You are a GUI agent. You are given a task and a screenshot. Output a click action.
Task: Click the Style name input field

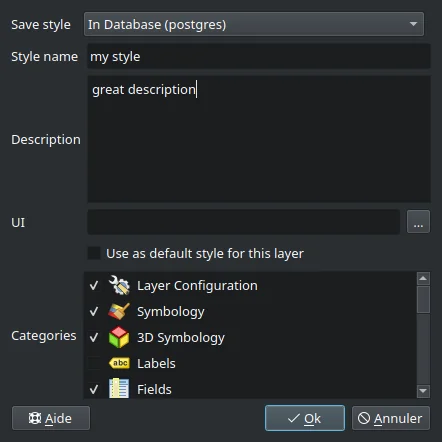(x=259, y=56)
